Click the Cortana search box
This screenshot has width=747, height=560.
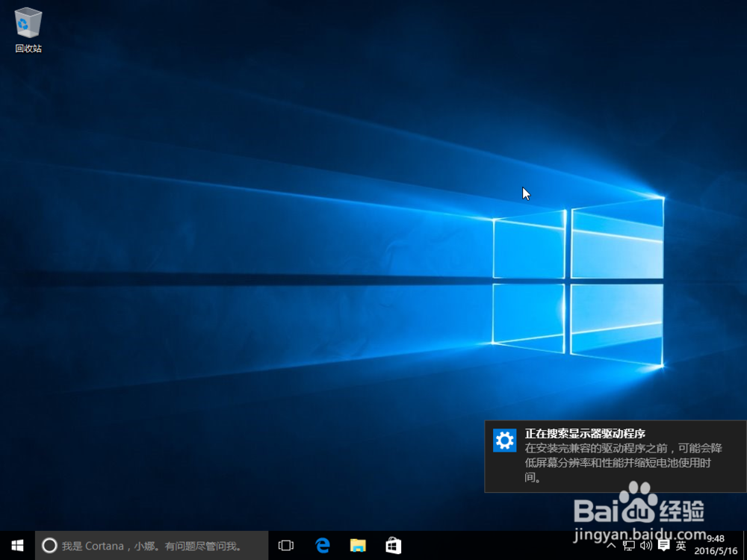(152, 545)
